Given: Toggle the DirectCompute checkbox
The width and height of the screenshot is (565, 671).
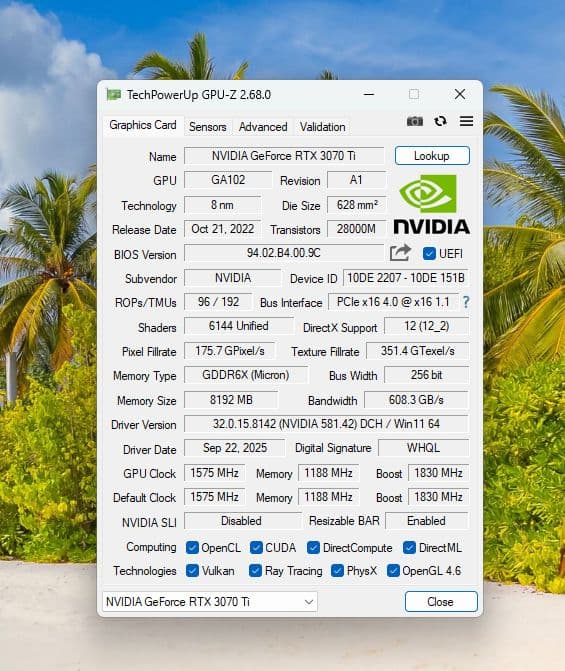Looking at the screenshot, I should 313,547.
